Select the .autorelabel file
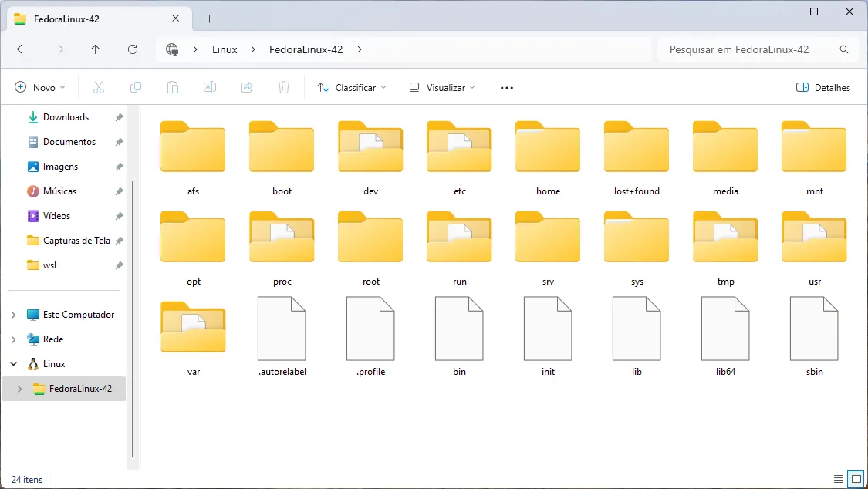Image resolution: width=868 pixels, height=489 pixels. click(x=282, y=337)
